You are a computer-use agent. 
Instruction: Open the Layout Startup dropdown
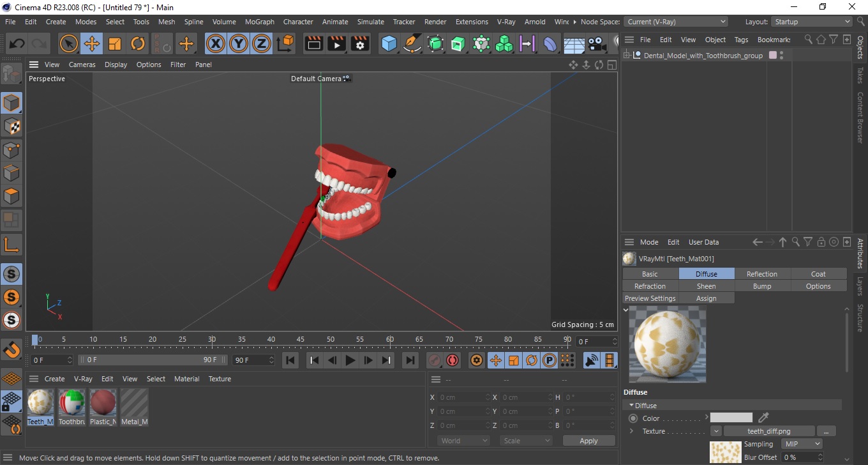click(x=811, y=22)
